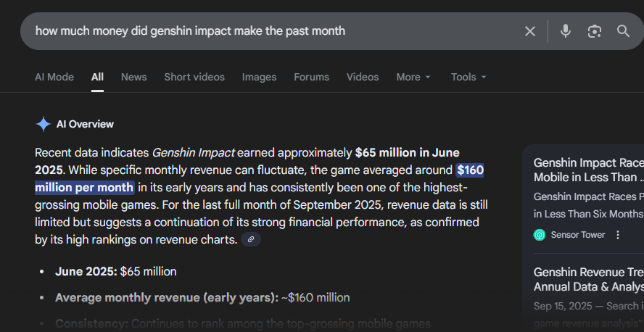The image size is (644, 332).
Task: Click the Sensor Tower favicon
Action: tap(540, 235)
